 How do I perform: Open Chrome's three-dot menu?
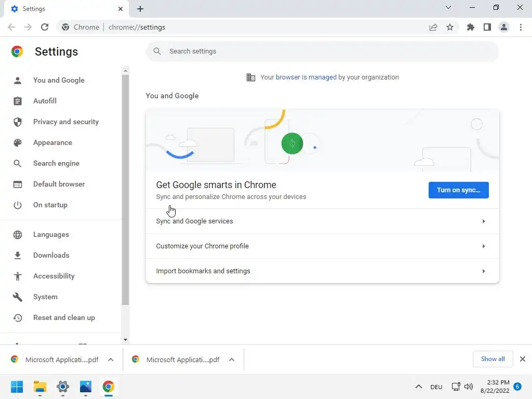click(521, 27)
